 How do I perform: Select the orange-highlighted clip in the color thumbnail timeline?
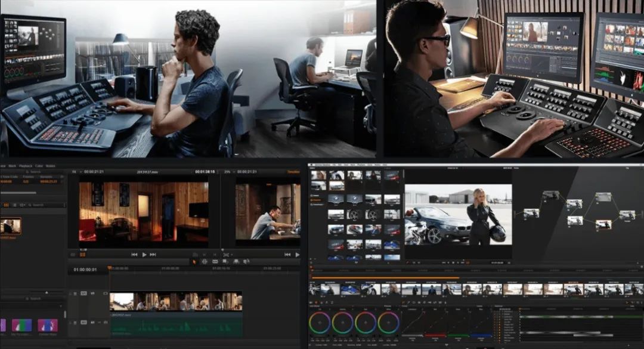pos(573,289)
